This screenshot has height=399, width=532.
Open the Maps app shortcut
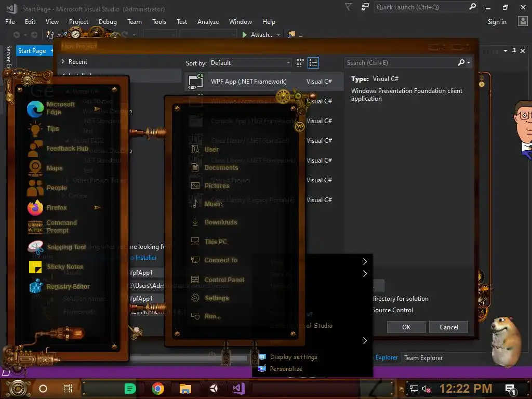click(46, 168)
